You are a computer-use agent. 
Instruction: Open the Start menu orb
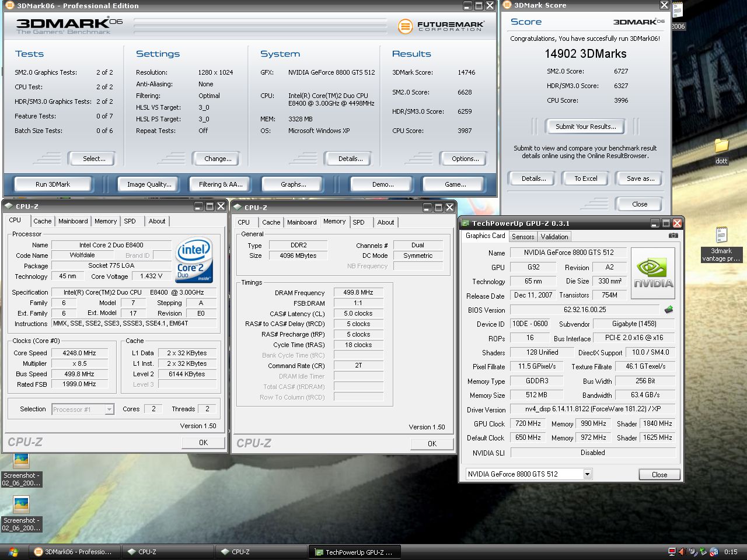point(13,552)
